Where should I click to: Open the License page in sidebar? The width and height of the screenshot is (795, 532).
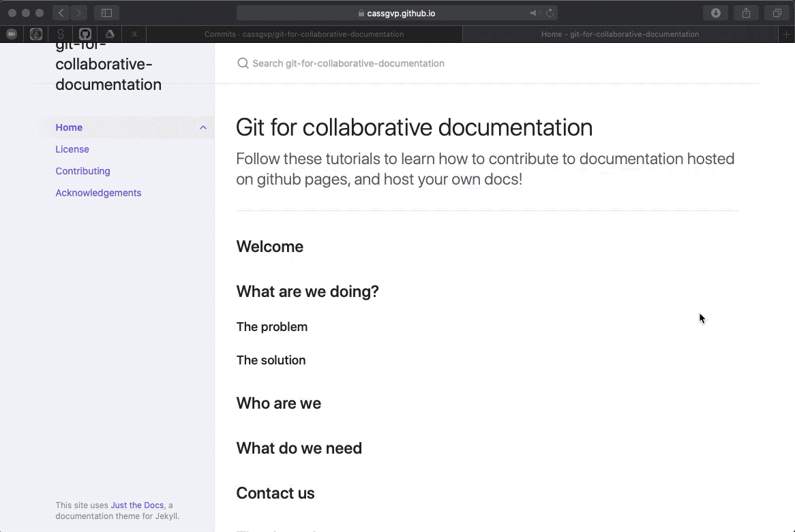(x=72, y=149)
